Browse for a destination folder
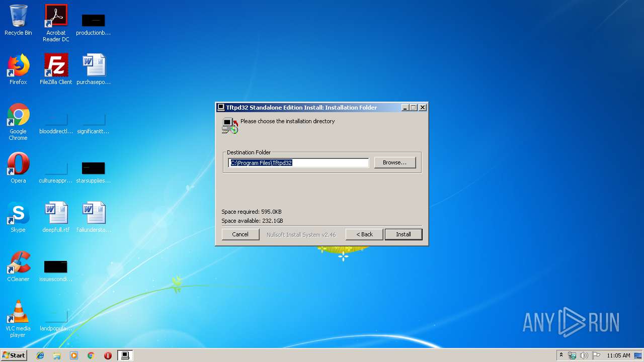The height and width of the screenshot is (362, 644). [x=395, y=162]
